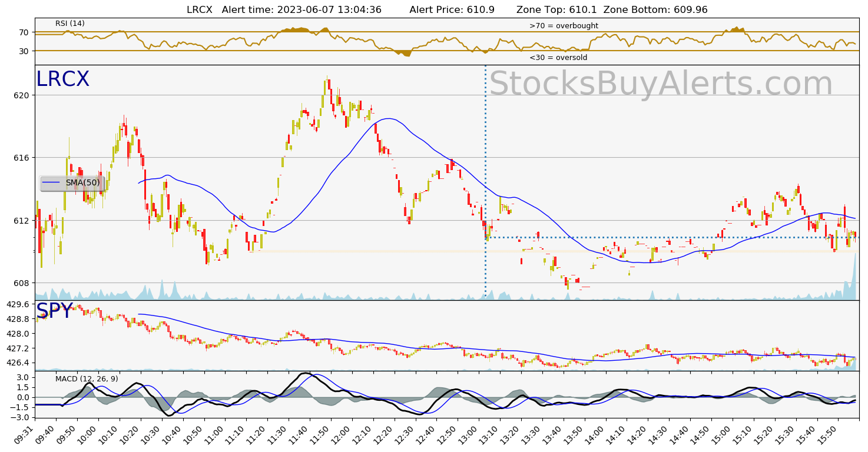Click the 12:20 time axis label

[384, 435]
